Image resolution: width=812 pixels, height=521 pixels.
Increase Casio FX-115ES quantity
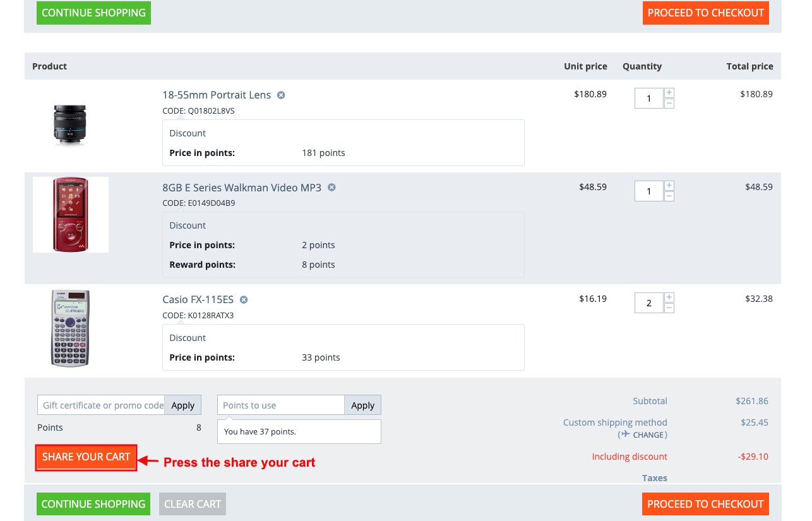click(669, 297)
